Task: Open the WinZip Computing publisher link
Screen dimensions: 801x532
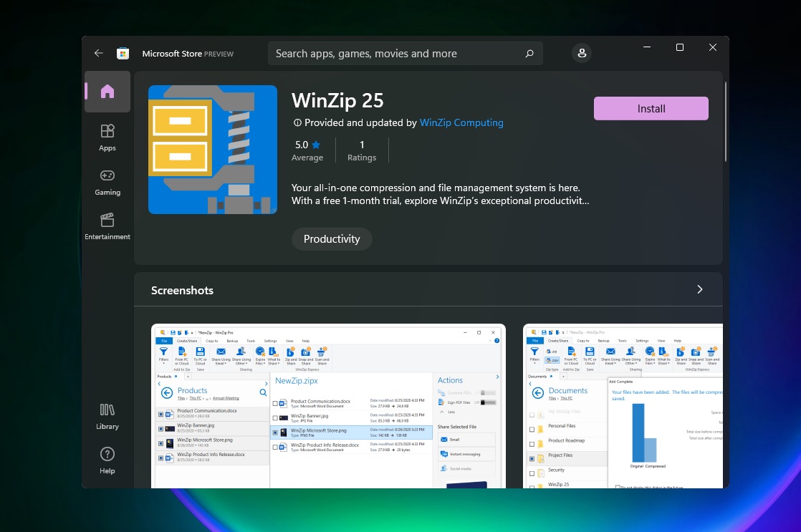Action: pos(461,122)
